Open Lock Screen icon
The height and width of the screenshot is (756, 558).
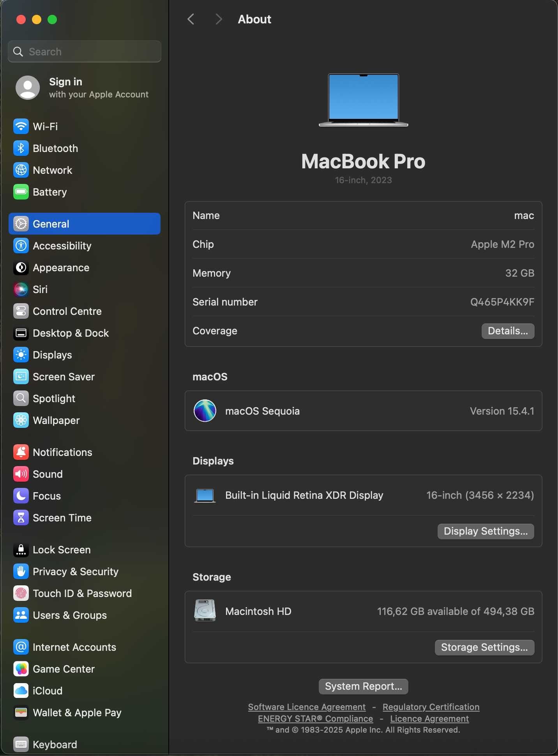(21, 549)
